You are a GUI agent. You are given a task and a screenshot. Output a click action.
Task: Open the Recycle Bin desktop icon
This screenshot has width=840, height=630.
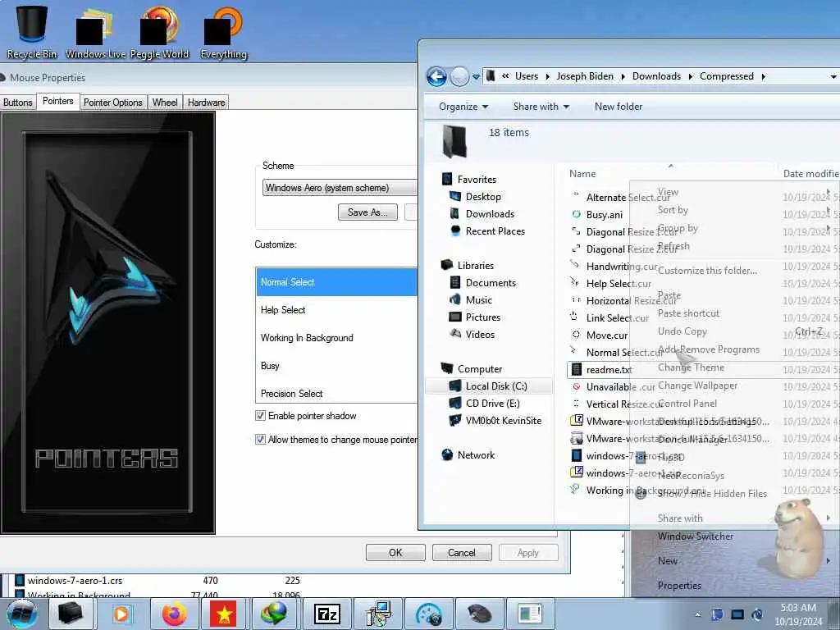click(x=32, y=30)
